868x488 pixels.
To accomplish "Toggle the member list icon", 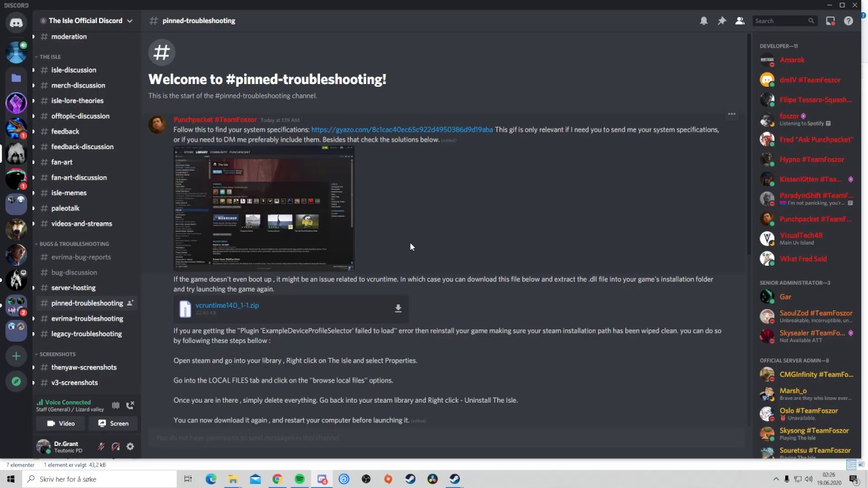I will click(740, 21).
